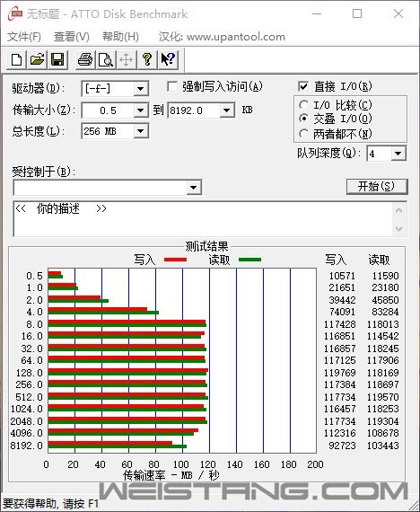Click the New document toolbar icon
Image resolution: width=420 pixels, height=512 pixels.
pyautogui.click(x=17, y=60)
